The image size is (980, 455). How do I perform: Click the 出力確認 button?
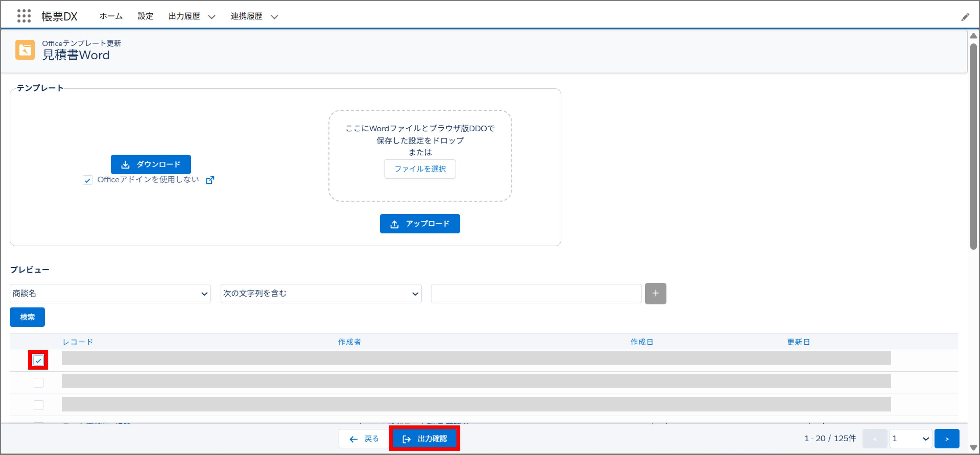(424, 438)
